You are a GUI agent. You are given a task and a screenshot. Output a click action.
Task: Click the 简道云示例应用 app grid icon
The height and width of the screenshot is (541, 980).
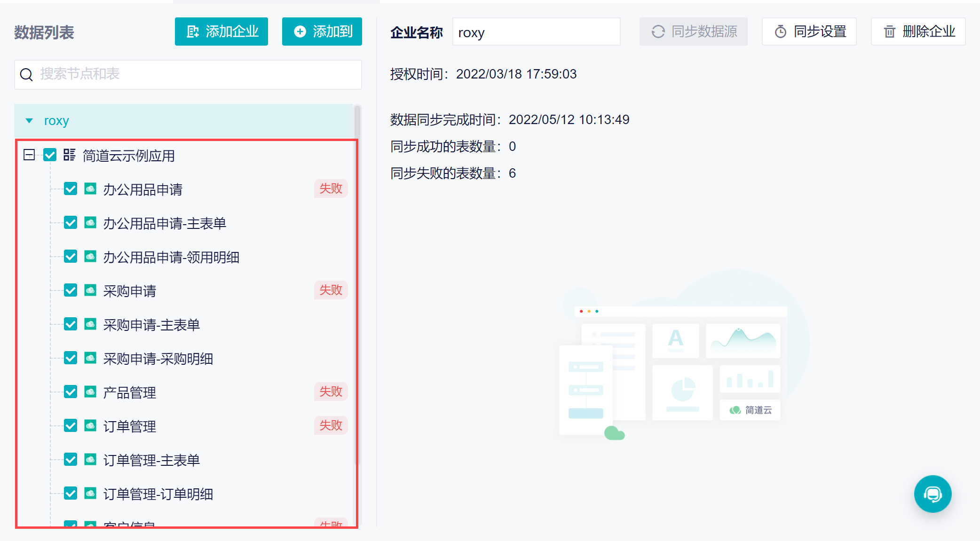[x=70, y=155]
